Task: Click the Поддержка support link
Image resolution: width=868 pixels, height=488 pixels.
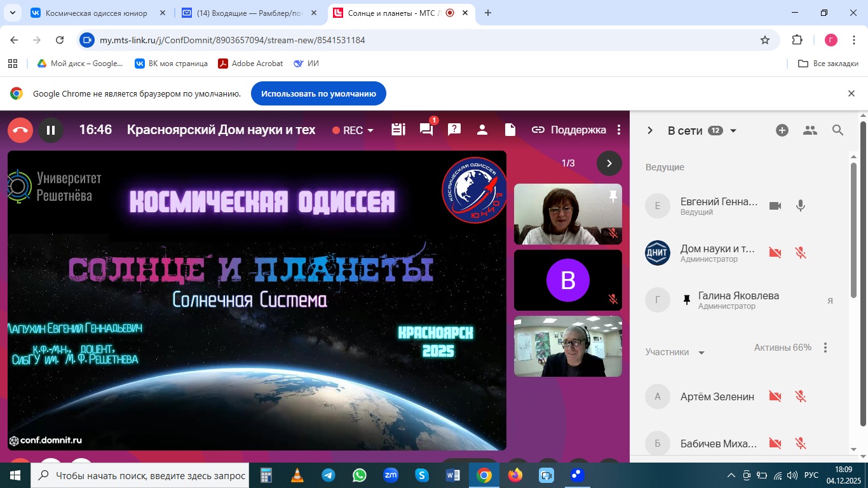Action: click(569, 130)
